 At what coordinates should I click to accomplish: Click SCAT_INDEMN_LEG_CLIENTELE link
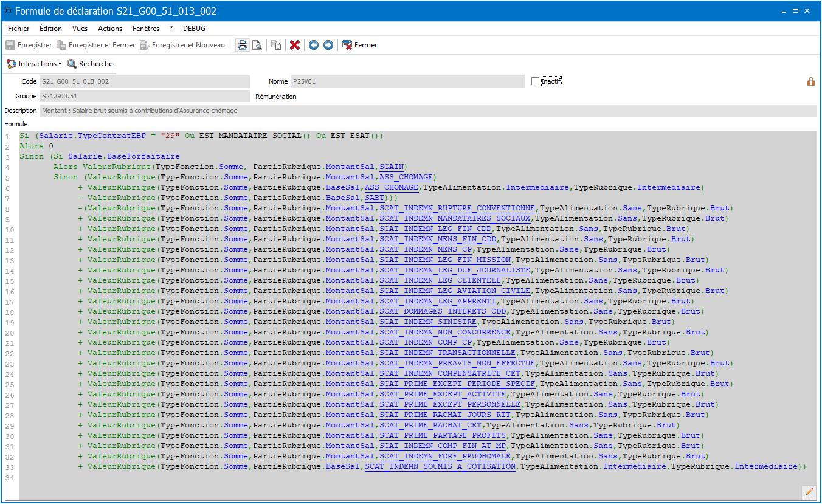(x=440, y=280)
